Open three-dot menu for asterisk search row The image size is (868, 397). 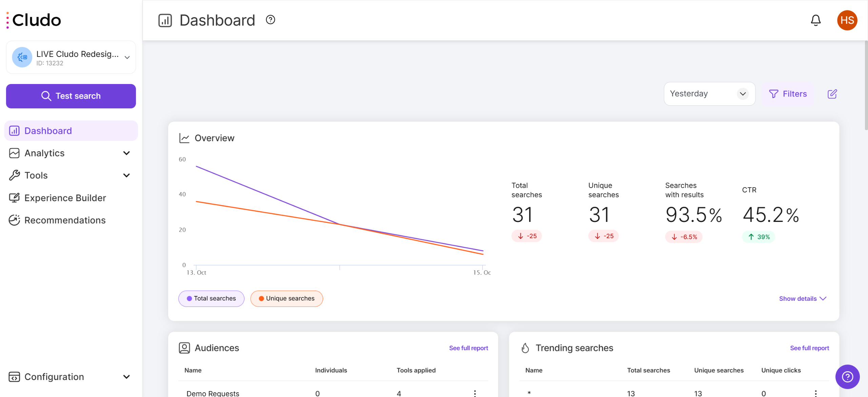pos(815,393)
